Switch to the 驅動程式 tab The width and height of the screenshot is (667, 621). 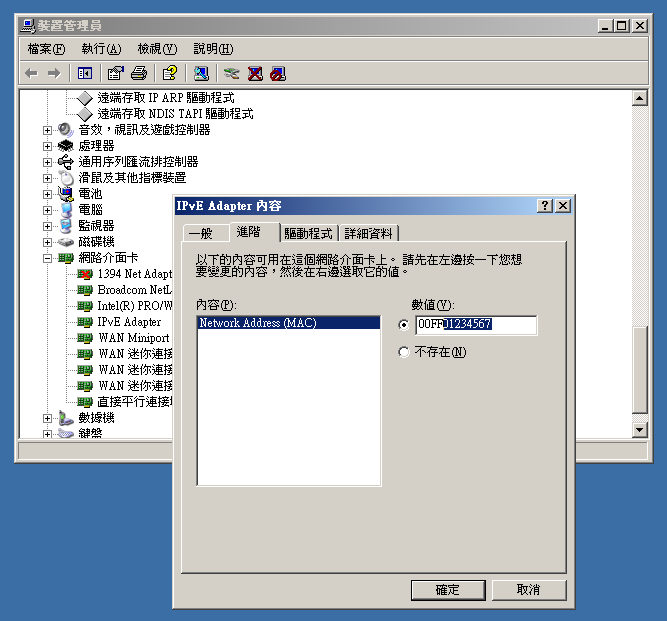pos(308,234)
